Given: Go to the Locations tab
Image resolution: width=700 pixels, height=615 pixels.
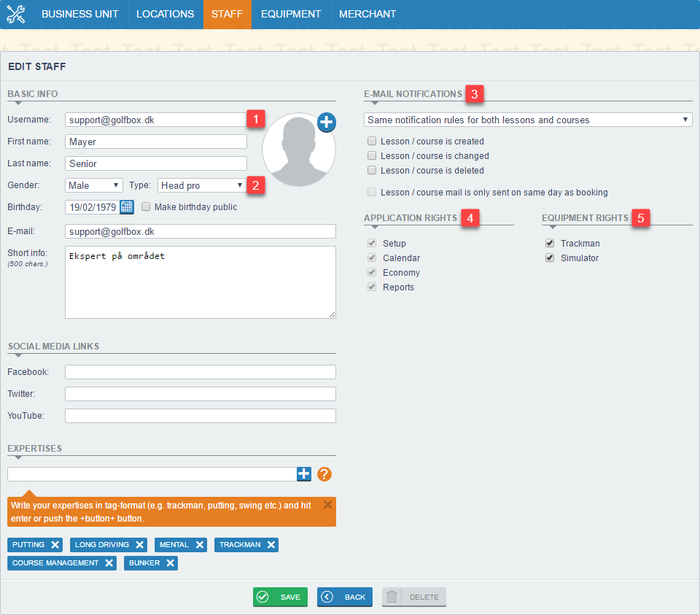Looking at the screenshot, I should point(165,14).
